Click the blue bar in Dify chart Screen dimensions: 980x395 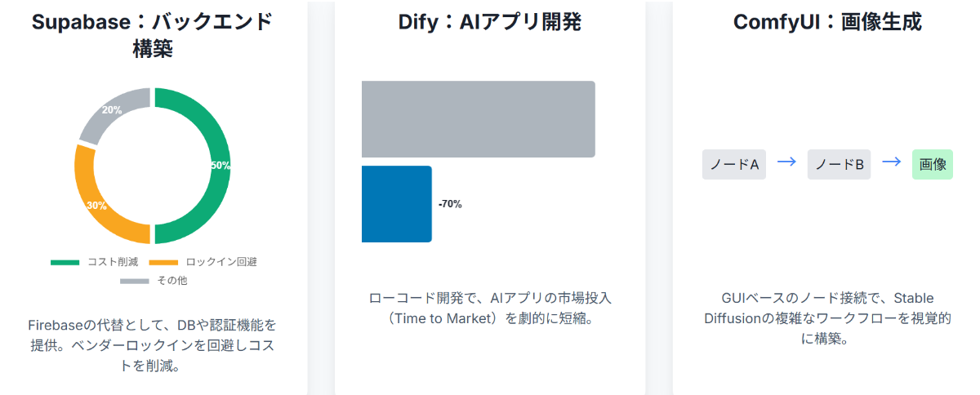(x=396, y=204)
